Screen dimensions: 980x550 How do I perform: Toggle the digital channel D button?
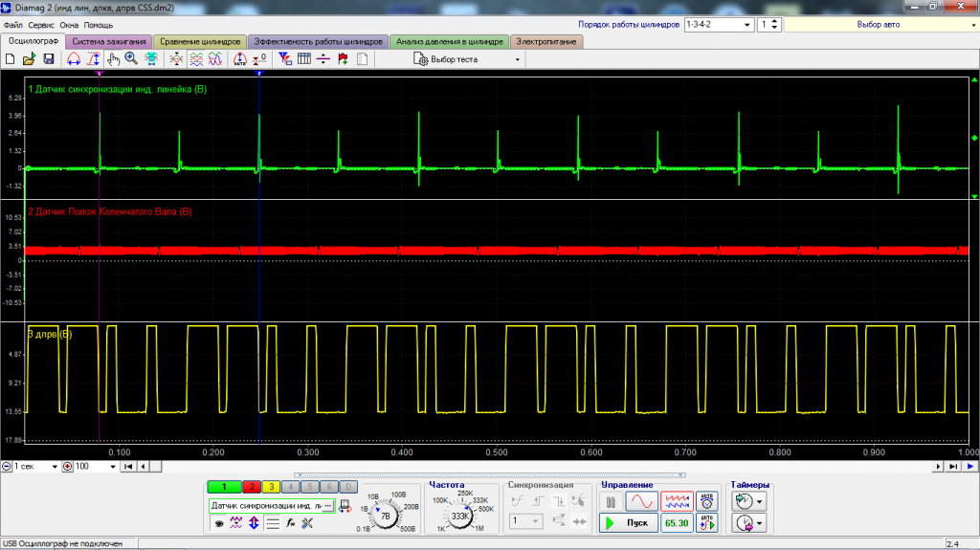(x=348, y=487)
